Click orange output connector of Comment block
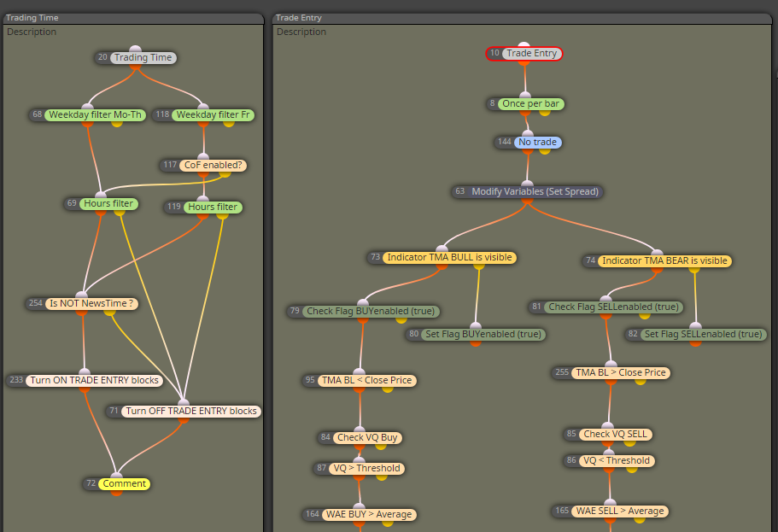 pyautogui.click(x=117, y=493)
